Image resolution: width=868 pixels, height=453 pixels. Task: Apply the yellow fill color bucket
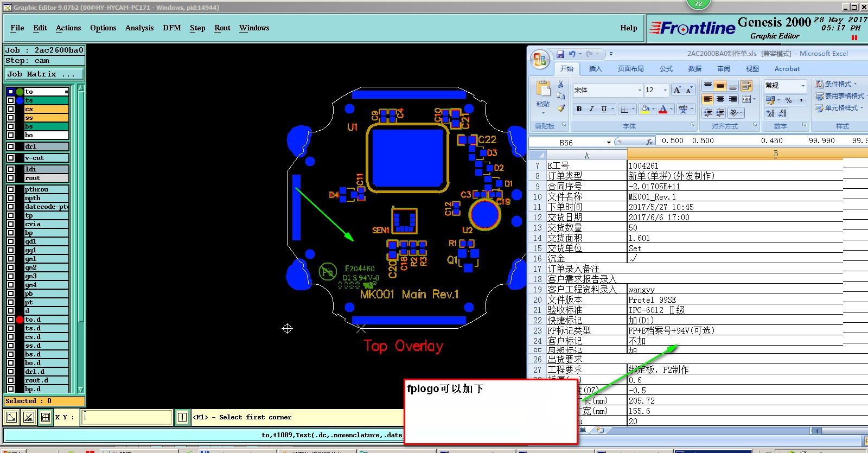click(x=644, y=109)
